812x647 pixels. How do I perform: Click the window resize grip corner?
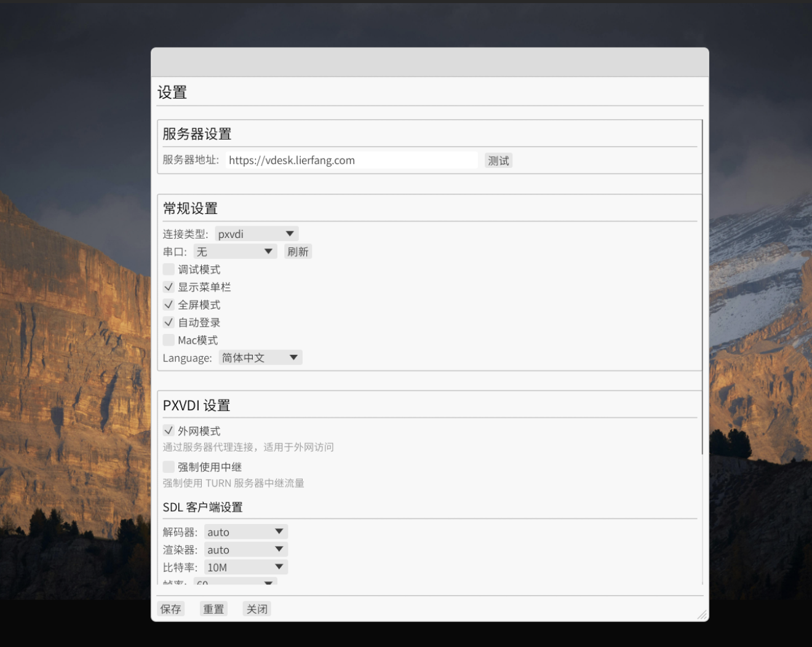[x=702, y=614]
